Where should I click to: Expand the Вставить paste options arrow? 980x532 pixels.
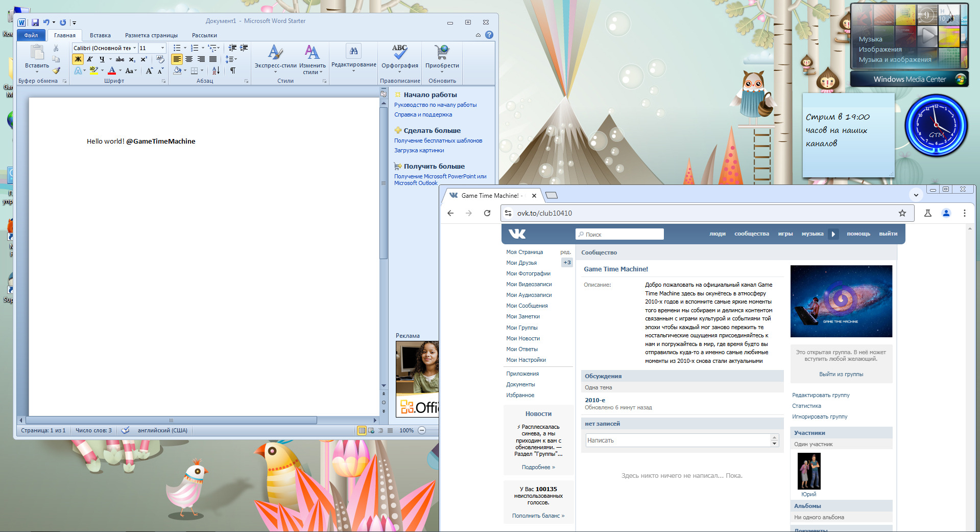37,72
